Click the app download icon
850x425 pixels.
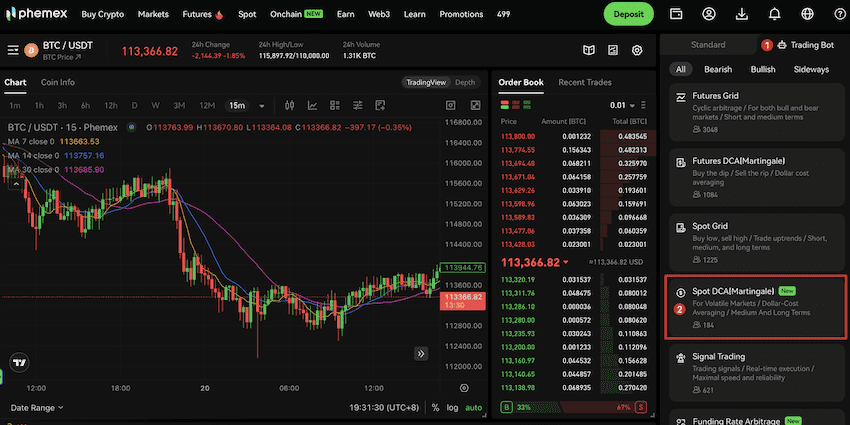click(743, 14)
